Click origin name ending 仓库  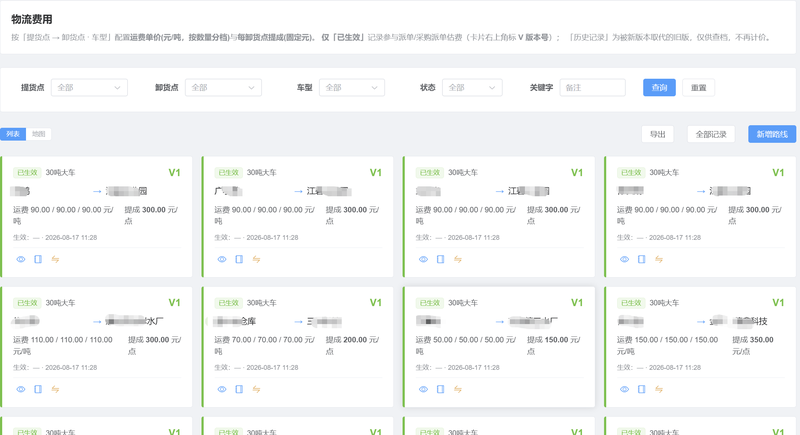(x=235, y=321)
